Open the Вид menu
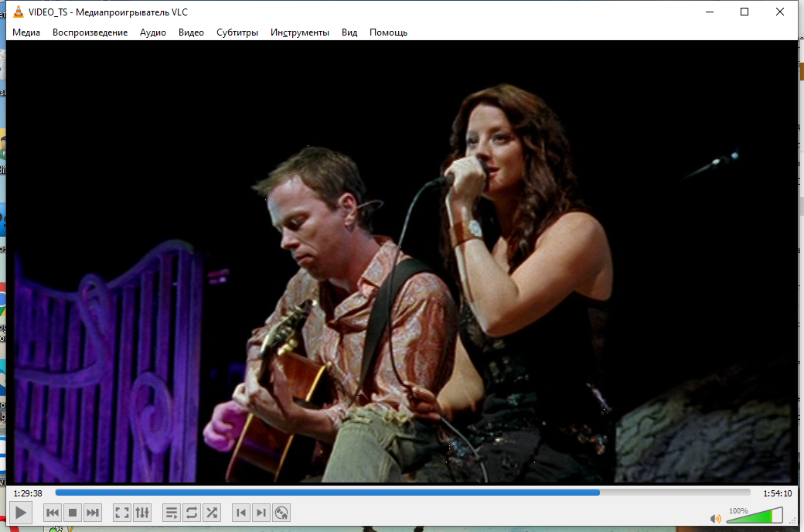This screenshot has height=532, width=804. point(349,32)
